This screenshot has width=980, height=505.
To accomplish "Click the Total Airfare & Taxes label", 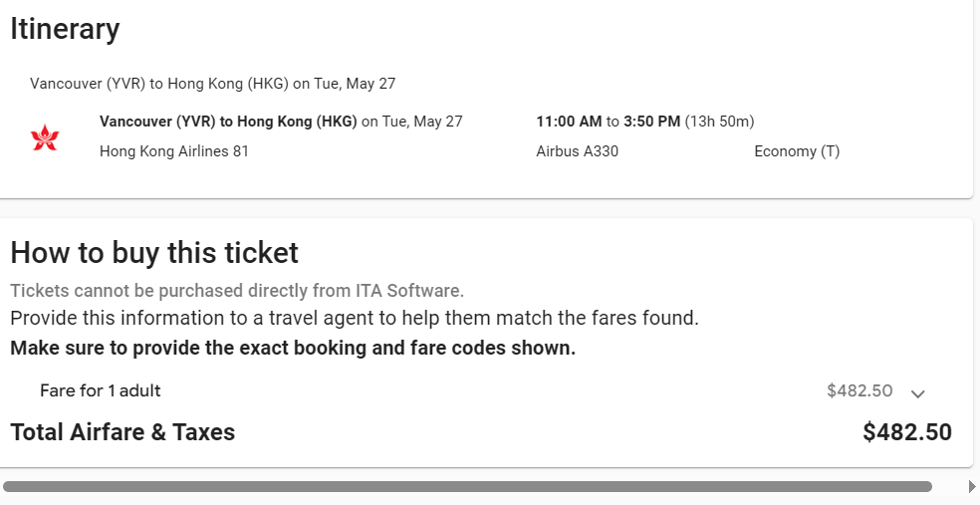I will (122, 432).
